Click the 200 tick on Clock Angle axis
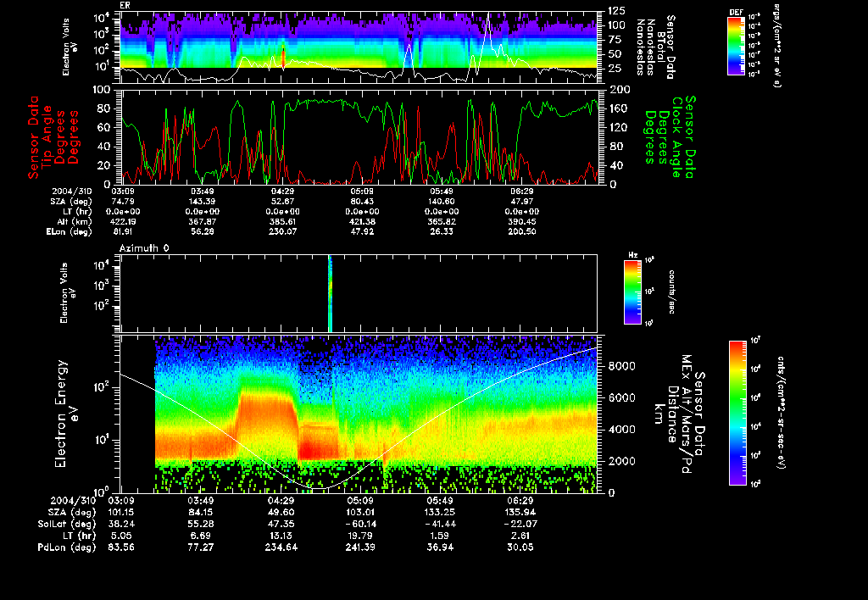The width and height of the screenshot is (868, 600). coord(620,90)
